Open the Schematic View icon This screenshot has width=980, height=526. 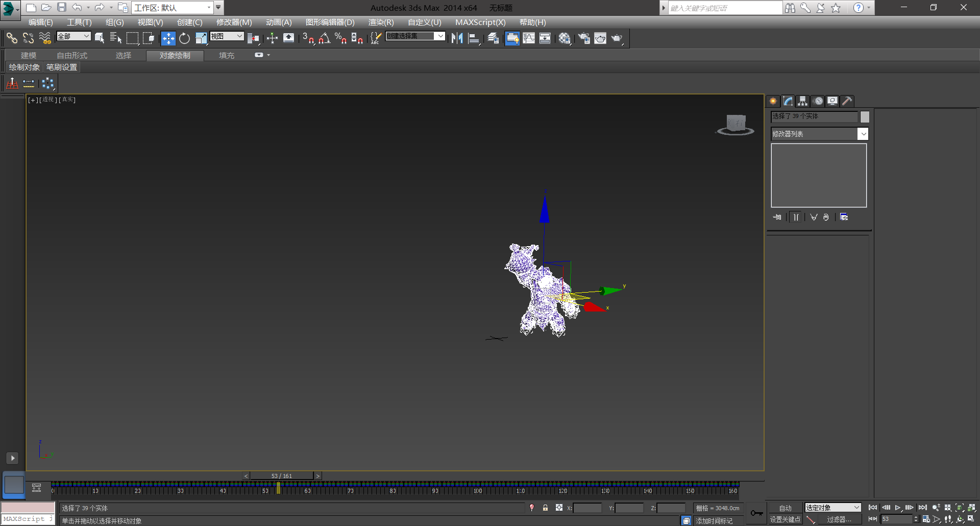545,38
